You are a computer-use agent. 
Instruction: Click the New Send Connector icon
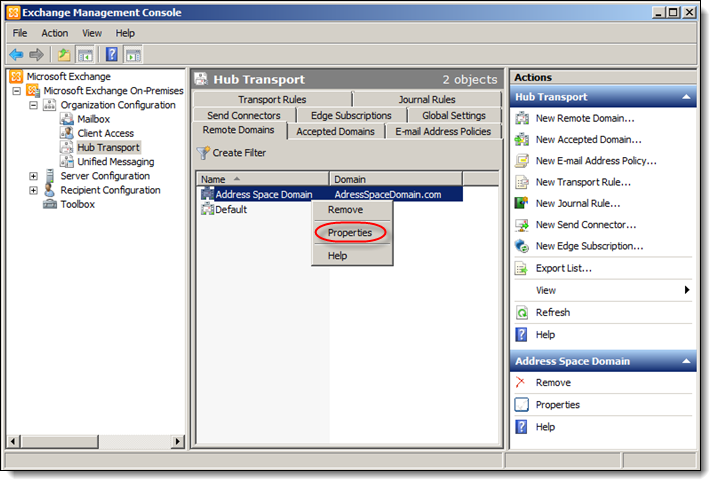click(521, 225)
